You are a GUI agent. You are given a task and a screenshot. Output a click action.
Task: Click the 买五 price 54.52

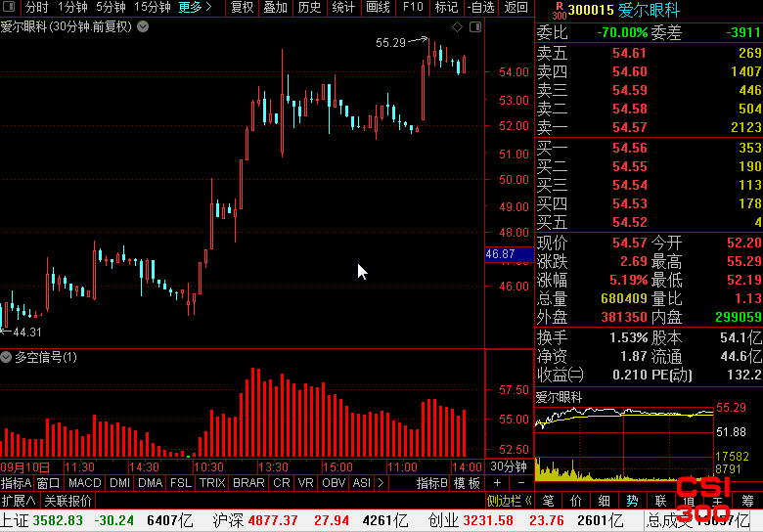point(630,222)
